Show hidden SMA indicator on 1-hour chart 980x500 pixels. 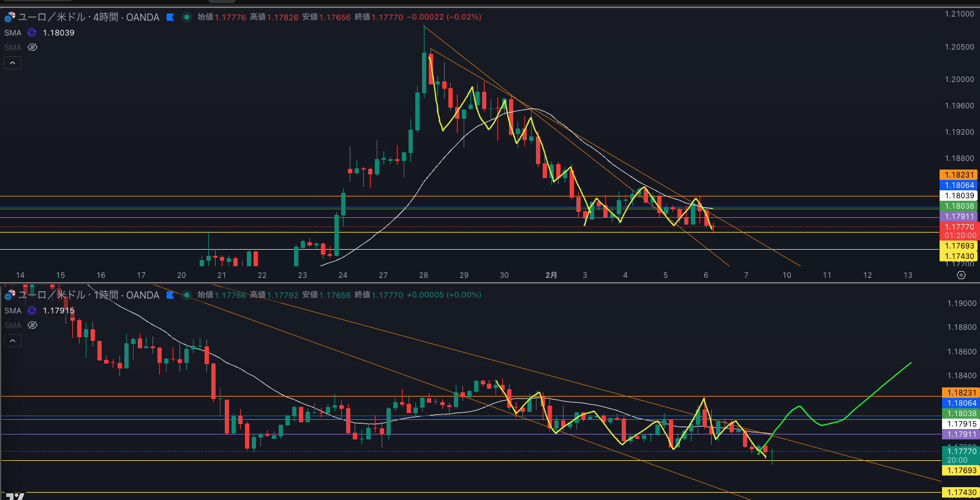[32, 326]
